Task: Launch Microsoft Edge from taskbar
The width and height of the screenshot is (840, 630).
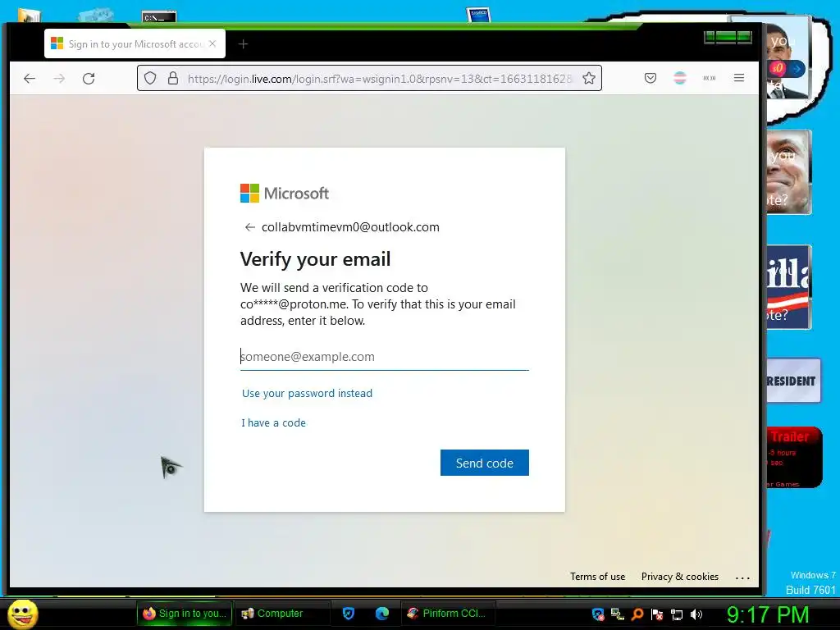Action: coord(382,614)
